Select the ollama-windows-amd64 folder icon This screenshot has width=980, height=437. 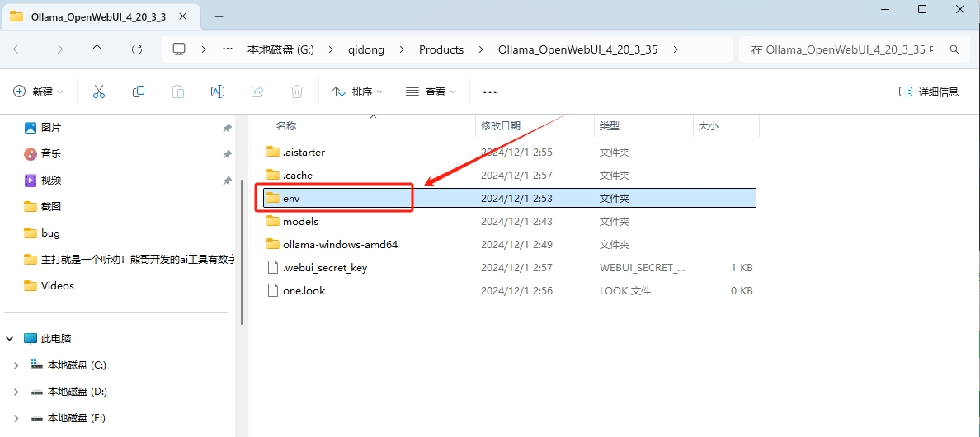272,244
